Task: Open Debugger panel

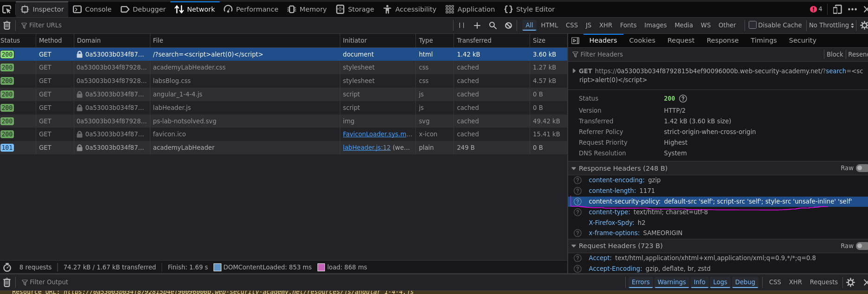Action: coord(143,9)
